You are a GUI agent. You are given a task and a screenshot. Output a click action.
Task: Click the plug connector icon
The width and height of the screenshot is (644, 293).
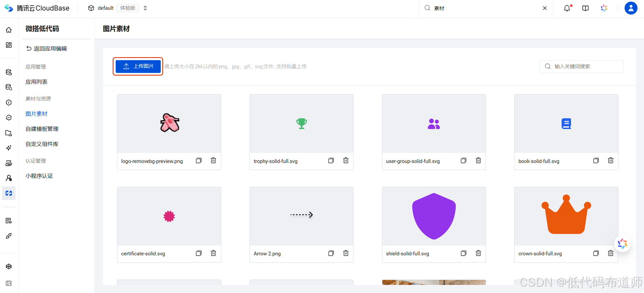coord(9,236)
